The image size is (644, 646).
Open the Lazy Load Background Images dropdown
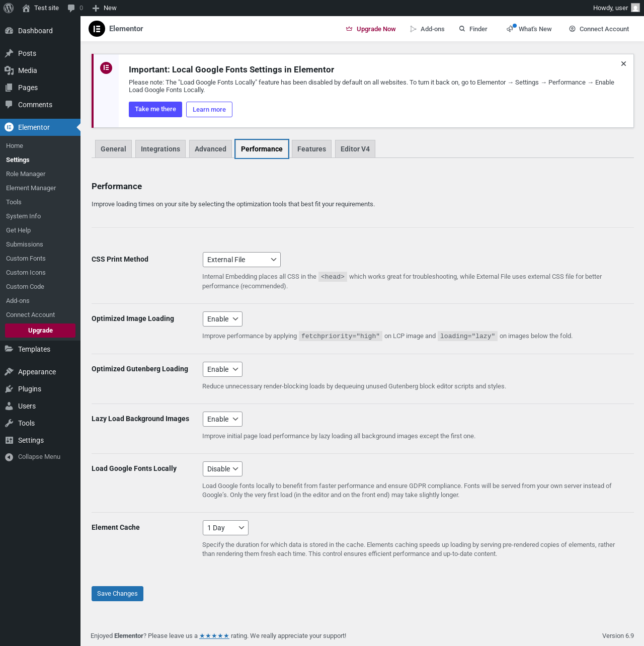[x=222, y=419]
